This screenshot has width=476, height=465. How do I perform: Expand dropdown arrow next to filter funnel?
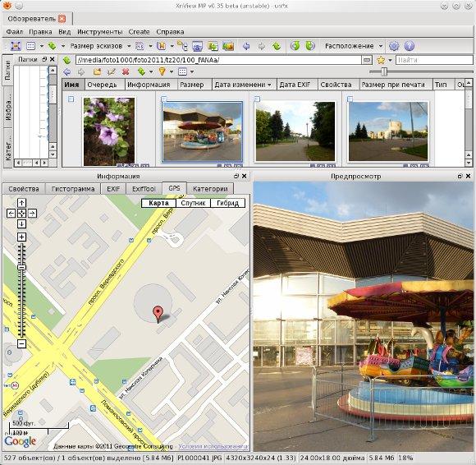172,72
